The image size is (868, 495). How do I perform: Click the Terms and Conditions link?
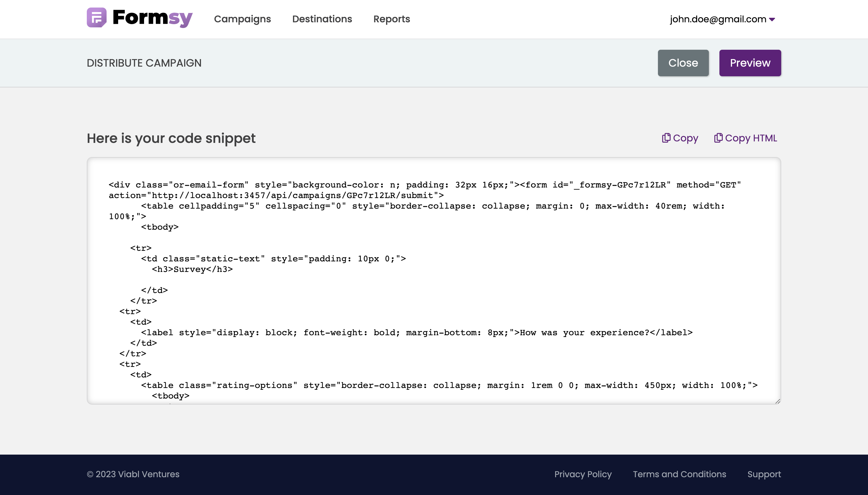pos(680,474)
